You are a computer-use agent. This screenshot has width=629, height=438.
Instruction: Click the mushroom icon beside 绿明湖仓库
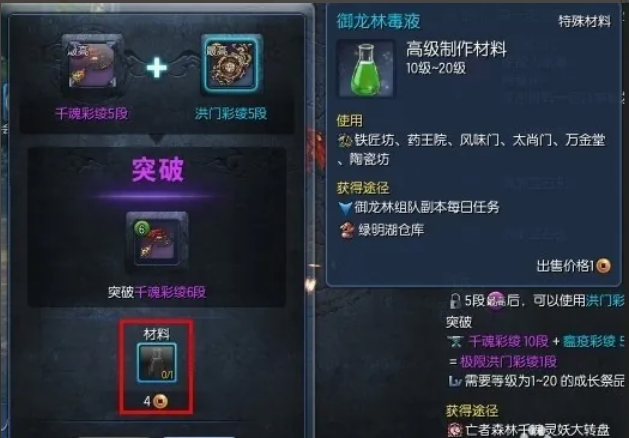click(x=347, y=230)
